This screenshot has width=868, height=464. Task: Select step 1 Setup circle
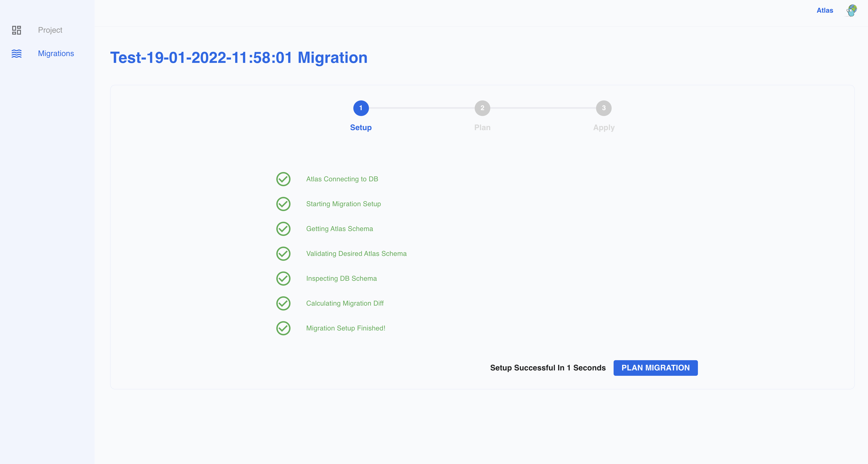click(x=361, y=108)
